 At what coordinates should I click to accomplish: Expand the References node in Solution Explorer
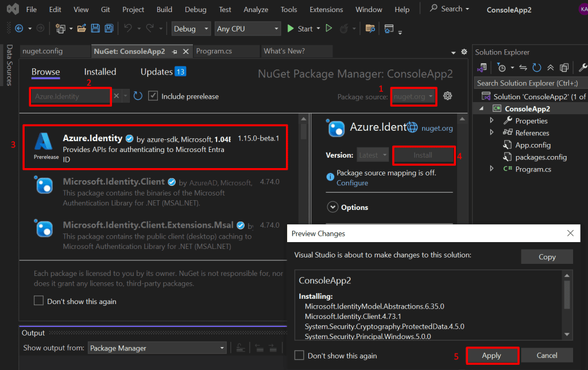coord(492,133)
